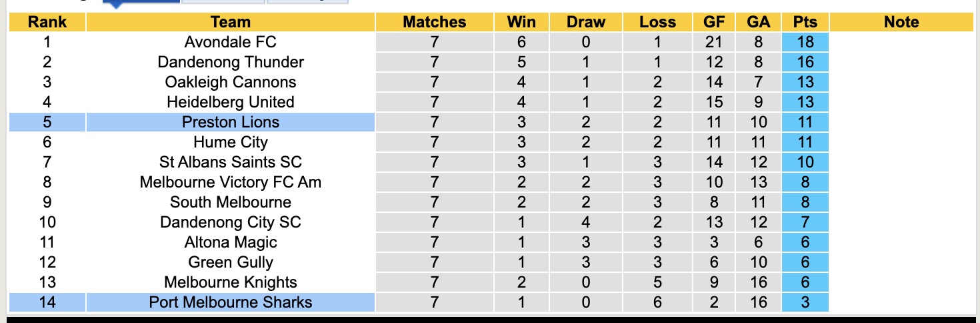Click the GA column header
The width and height of the screenshot is (980, 323).
[x=759, y=22]
